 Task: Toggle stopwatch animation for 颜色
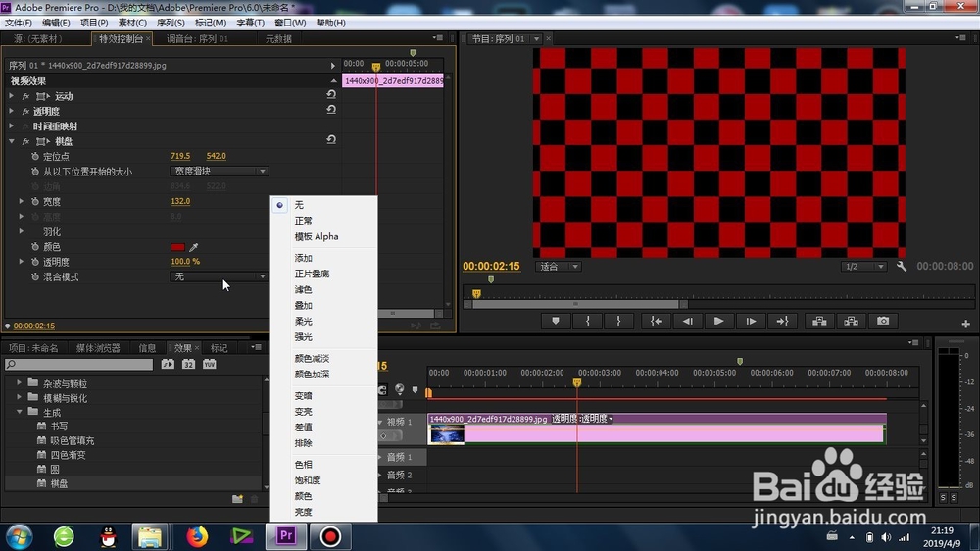click(35, 247)
